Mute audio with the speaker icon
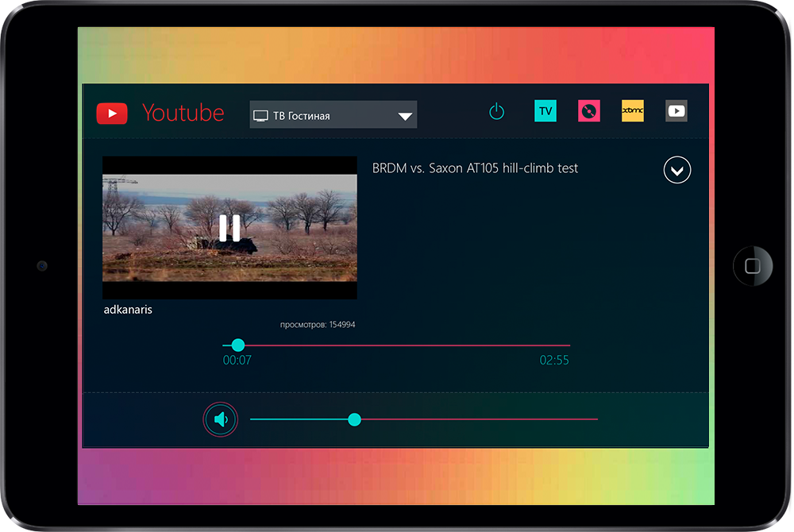 221,419
